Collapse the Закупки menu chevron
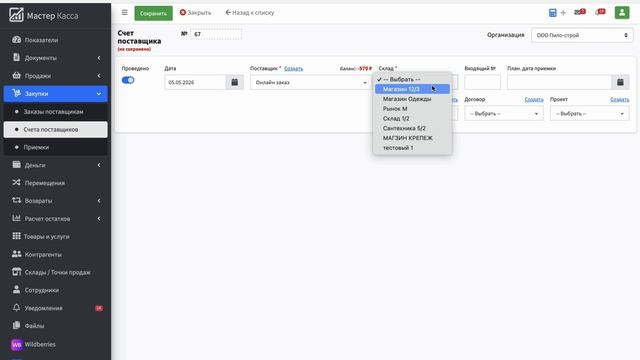This screenshot has height=360, width=640. coord(99,94)
